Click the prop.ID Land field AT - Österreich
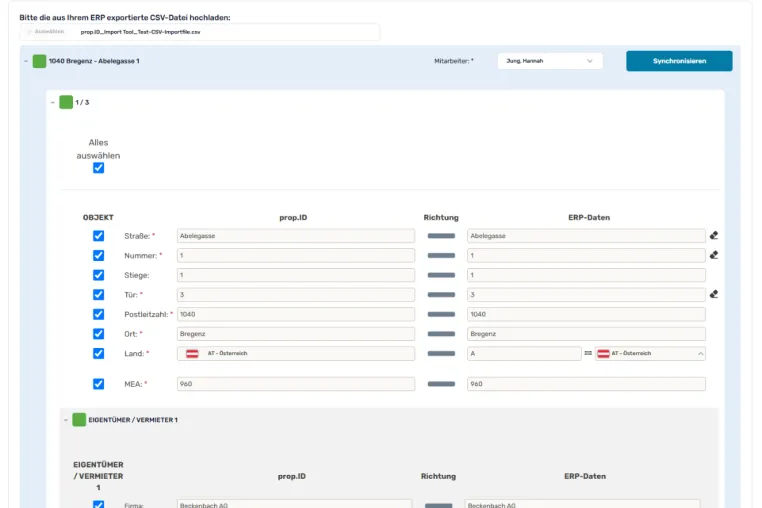The height and width of the screenshot is (508, 762). click(296, 353)
